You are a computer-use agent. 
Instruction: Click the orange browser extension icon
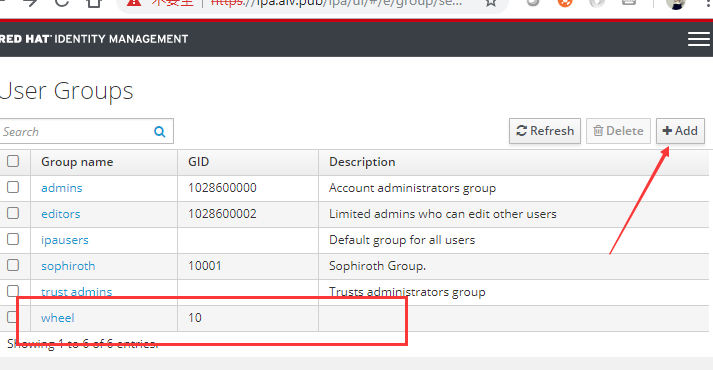[x=565, y=3]
